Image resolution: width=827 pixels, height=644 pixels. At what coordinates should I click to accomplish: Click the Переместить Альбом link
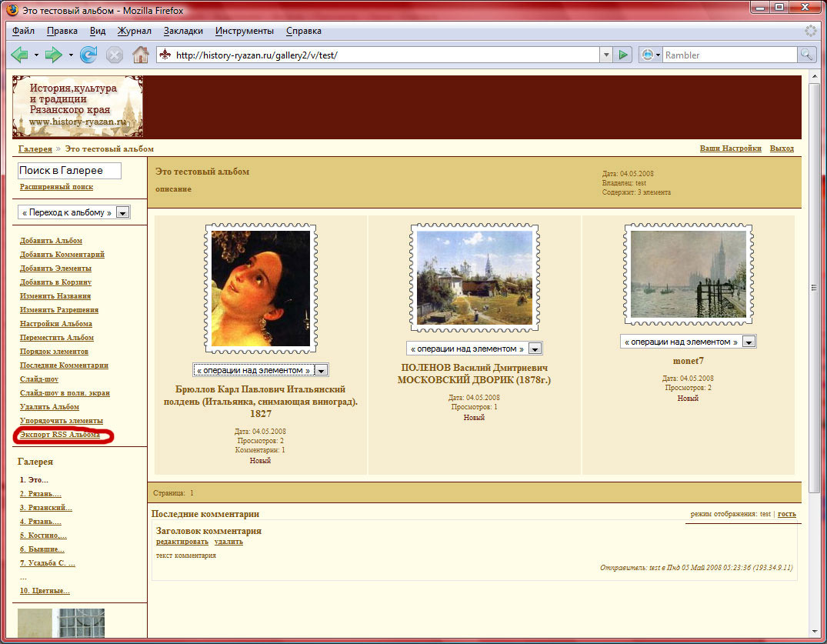pos(57,338)
